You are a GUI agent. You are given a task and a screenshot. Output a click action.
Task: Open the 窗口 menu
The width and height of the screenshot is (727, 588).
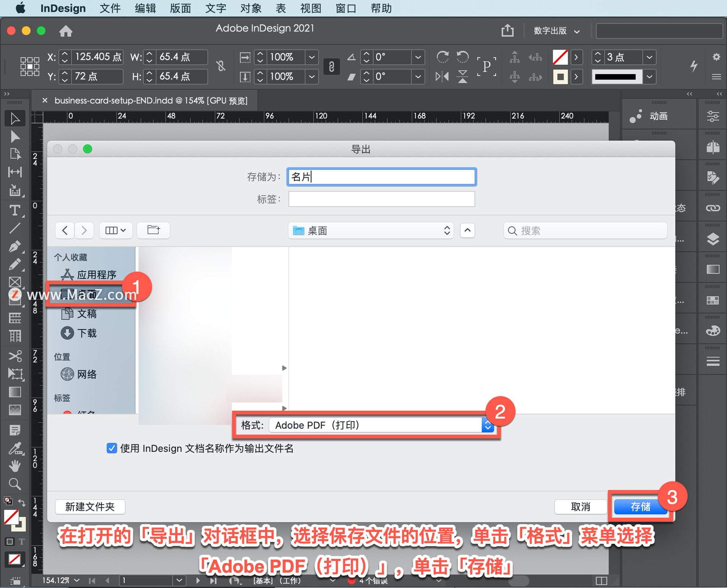[346, 8]
